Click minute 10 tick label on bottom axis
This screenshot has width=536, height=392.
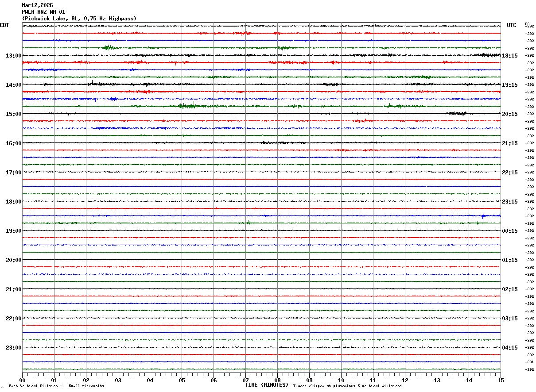pos(341,380)
